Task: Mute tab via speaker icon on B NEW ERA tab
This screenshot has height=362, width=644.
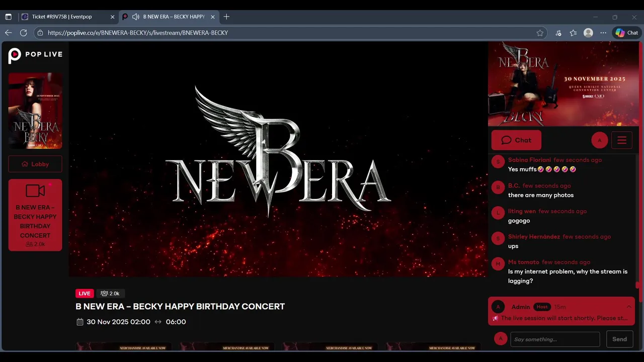Action: click(135, 17)
